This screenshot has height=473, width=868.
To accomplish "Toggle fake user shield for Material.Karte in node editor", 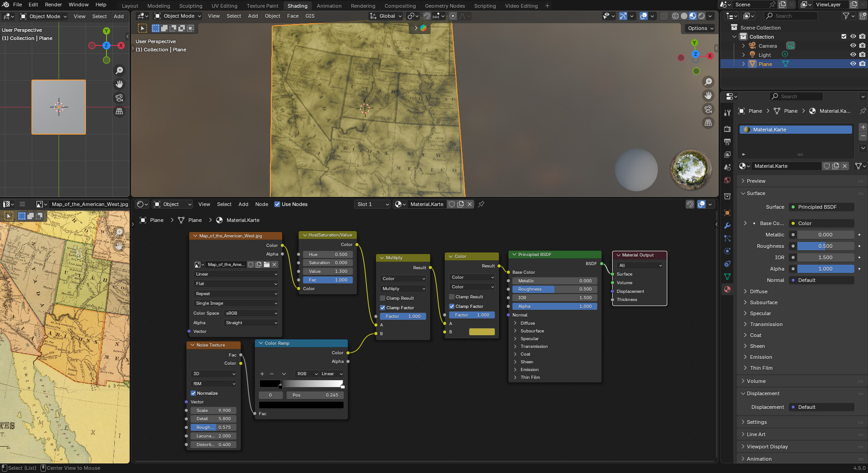I will 452,204.
